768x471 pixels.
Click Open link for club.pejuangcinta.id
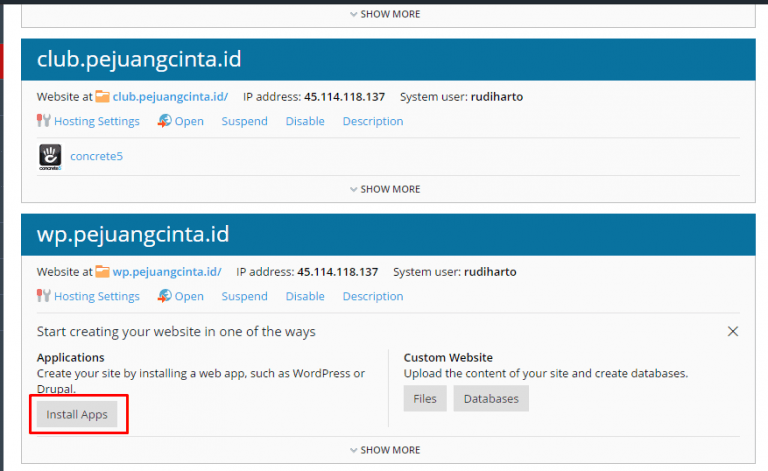(x=189, y=121)
